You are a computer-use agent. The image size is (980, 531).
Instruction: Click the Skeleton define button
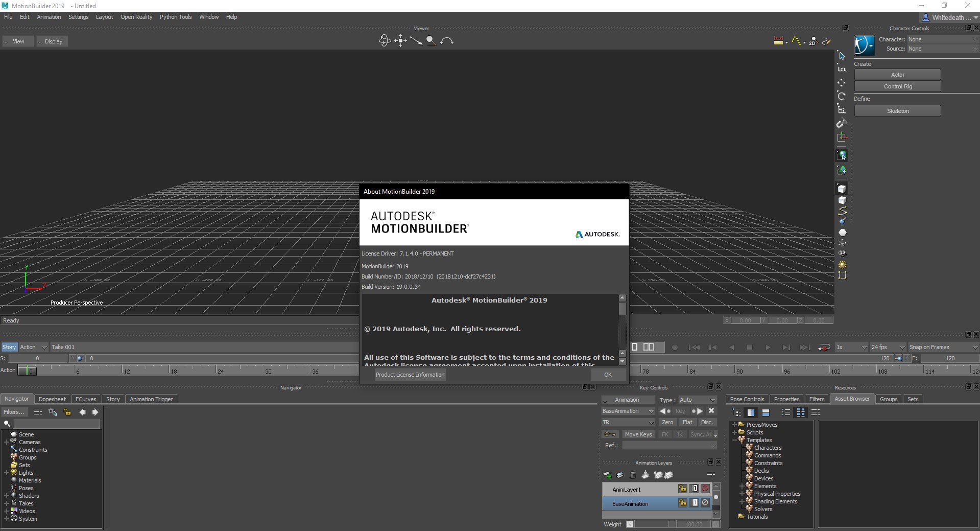pos(897,111)
